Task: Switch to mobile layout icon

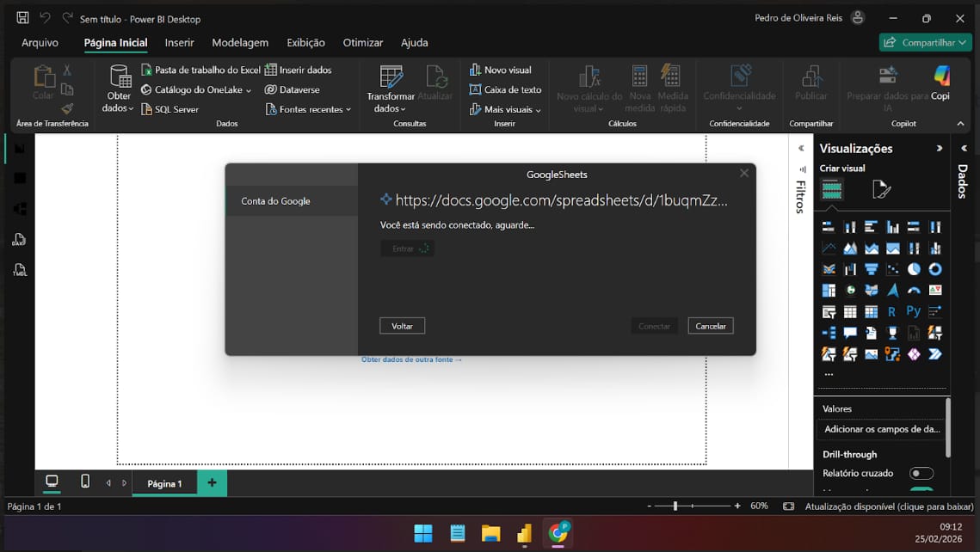Action: [x=85, y=481]
